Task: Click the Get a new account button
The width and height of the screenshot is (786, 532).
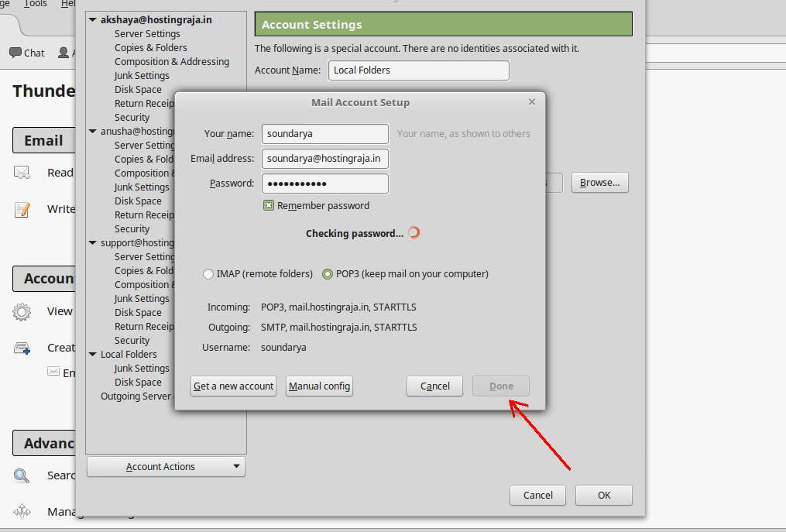Action: 233,386
